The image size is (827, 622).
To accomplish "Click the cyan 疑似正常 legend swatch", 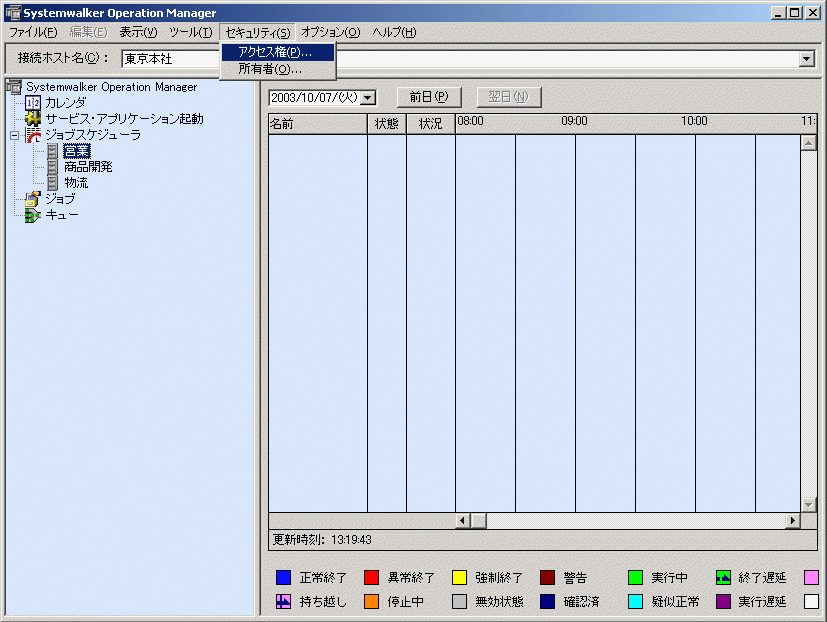I will click(636, 601).
